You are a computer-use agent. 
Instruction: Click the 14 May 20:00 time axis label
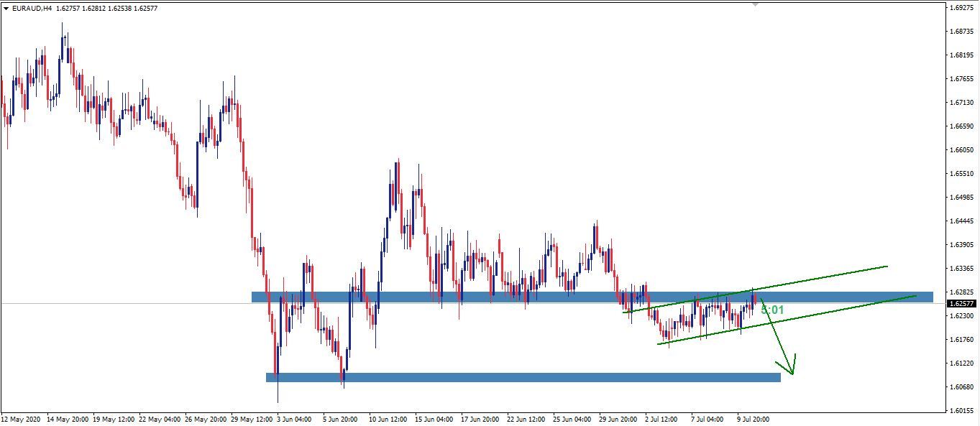(x=68, y=420)
